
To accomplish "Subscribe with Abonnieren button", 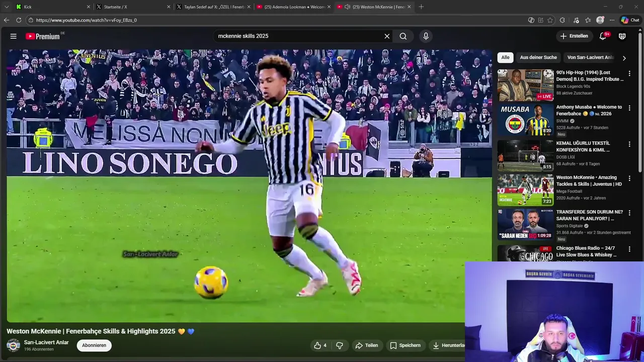I will 94,345.
